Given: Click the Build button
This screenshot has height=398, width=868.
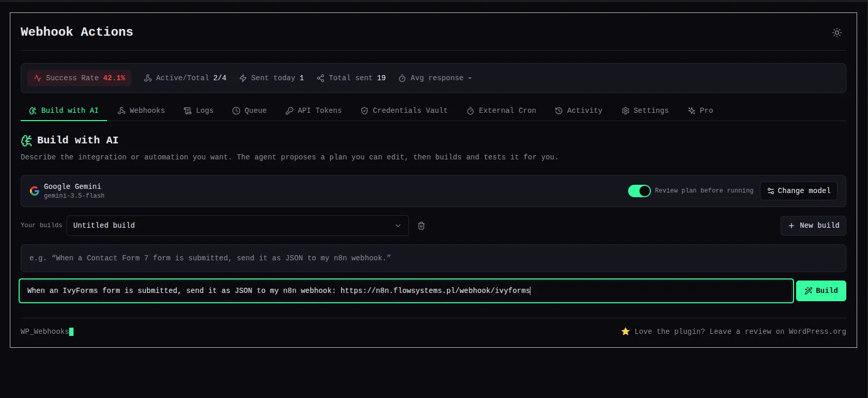Looking at the screenshot, I should (821, 291).
